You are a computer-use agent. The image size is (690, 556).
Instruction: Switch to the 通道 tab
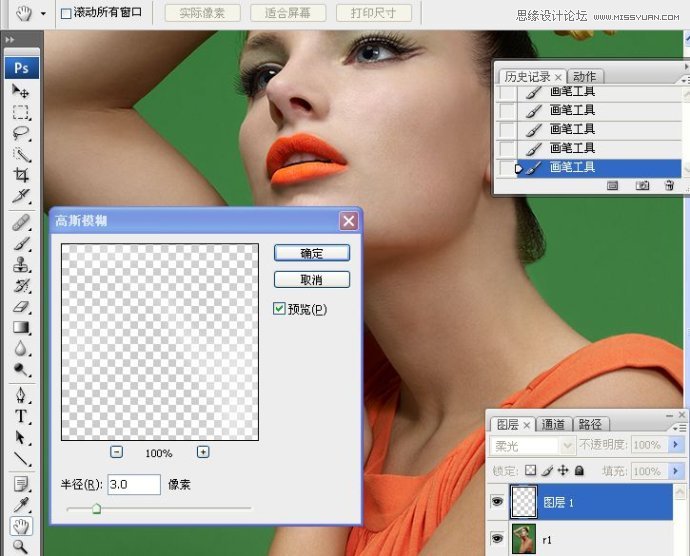tap(553, 424)
